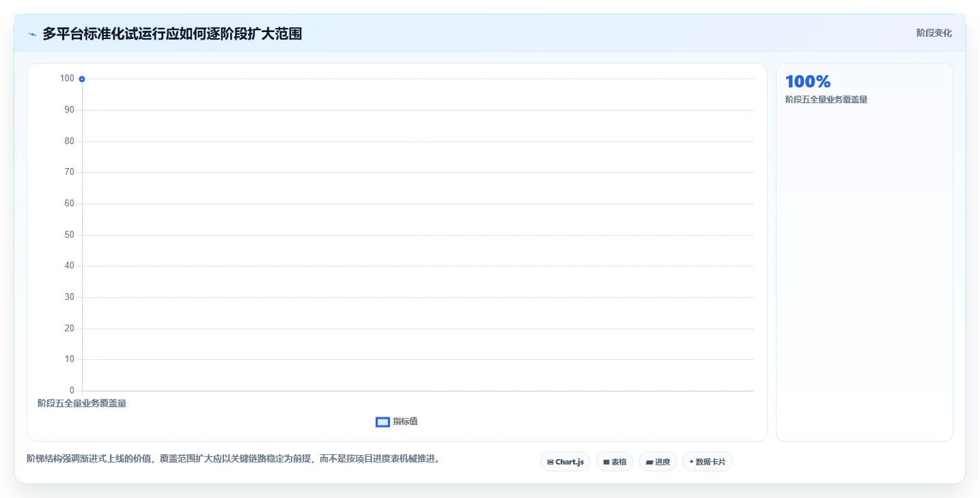This screenshot has height=498, width=980.
Task: Click the 进度 tag
Action: coord(658,462)
